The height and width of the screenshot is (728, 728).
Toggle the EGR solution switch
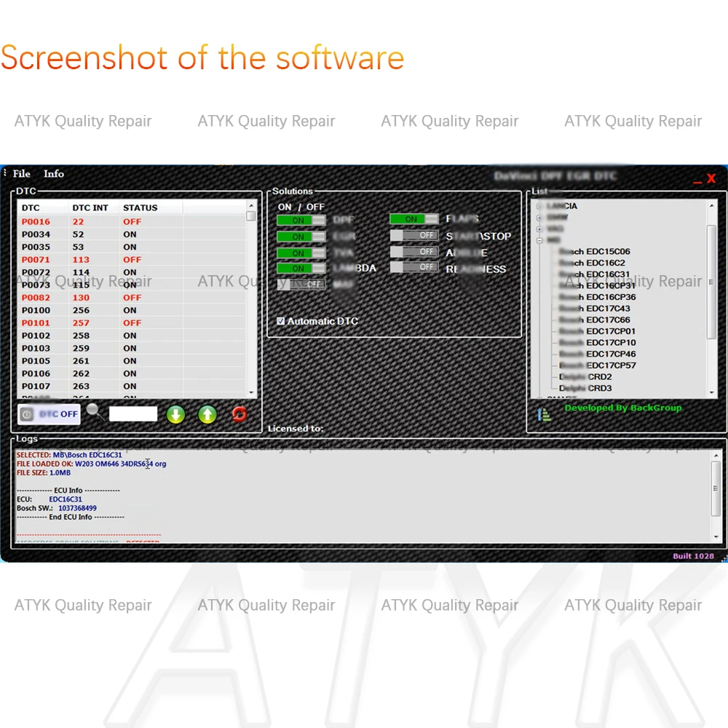click(301, 237)
